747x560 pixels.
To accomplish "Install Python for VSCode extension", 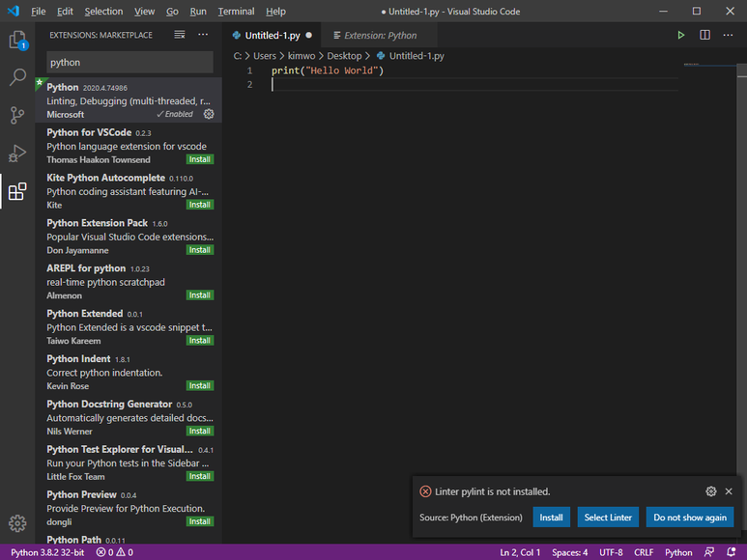I will pyautogui.click(x=200, y=159).
